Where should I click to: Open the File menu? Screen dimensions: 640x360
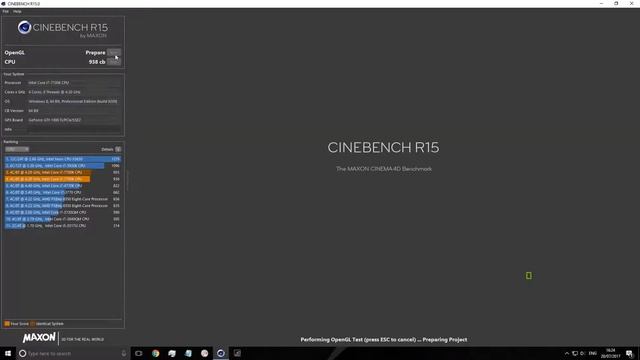(x=6, y=11)
